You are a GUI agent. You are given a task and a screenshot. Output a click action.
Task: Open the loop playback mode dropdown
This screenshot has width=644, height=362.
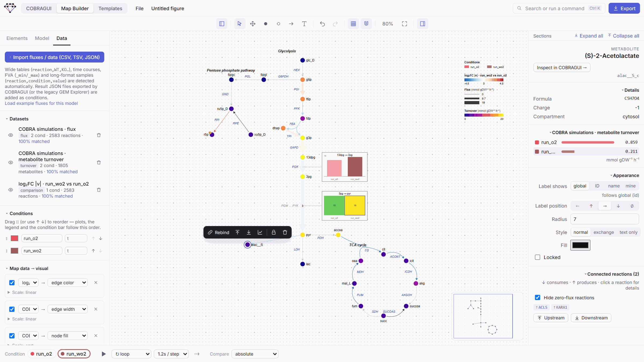[131, 354]
